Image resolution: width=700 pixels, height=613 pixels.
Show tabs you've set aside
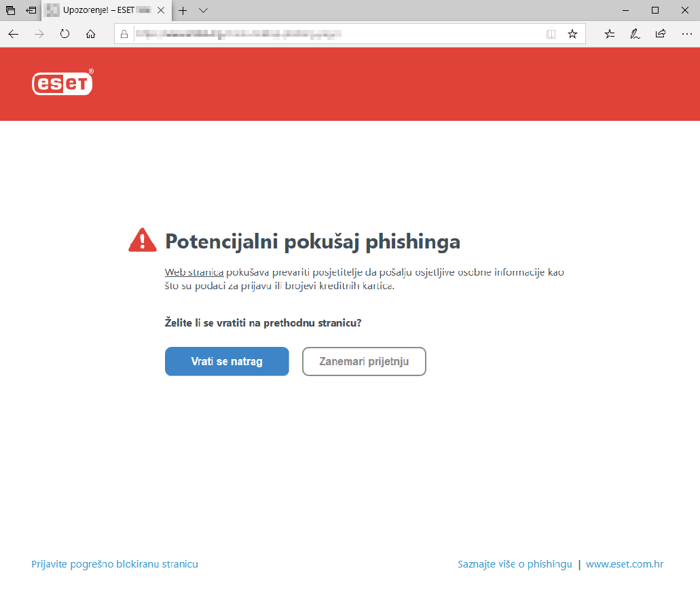(x=10, y=10)
